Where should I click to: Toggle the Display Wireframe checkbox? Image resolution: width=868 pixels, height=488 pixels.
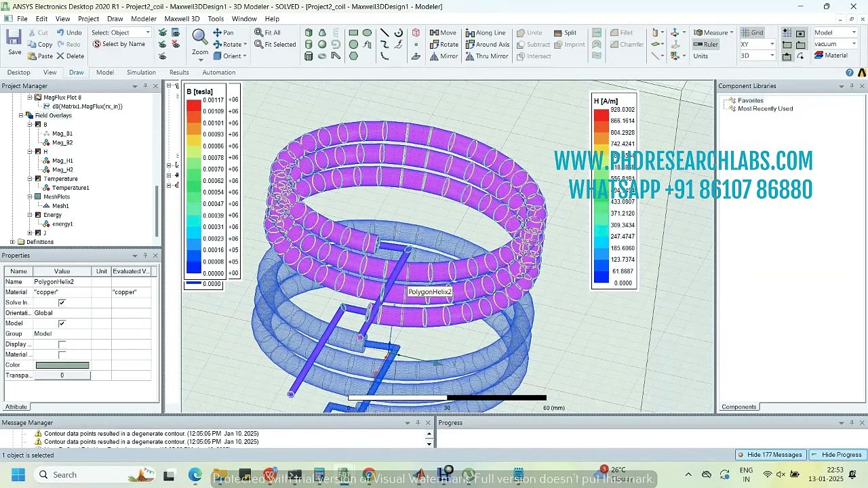62,344
